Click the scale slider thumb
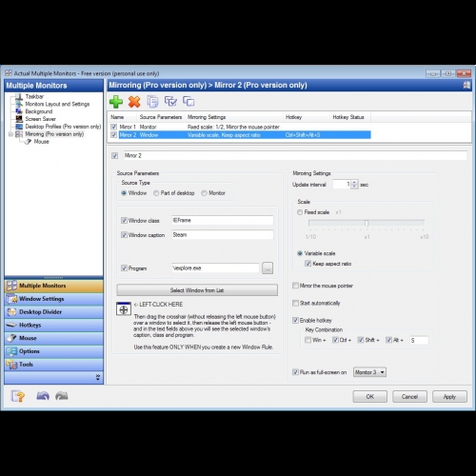The image size is (476, 476). (x=367, y=224)
